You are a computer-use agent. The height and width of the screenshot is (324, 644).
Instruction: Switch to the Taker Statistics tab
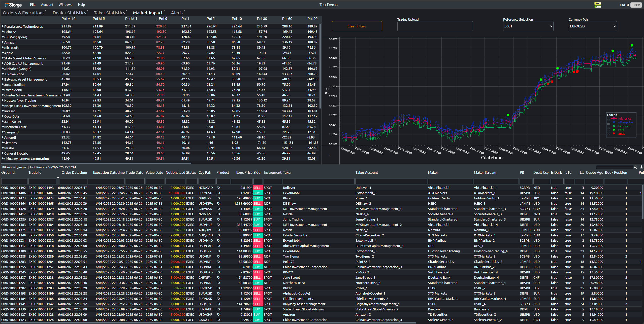109,13
